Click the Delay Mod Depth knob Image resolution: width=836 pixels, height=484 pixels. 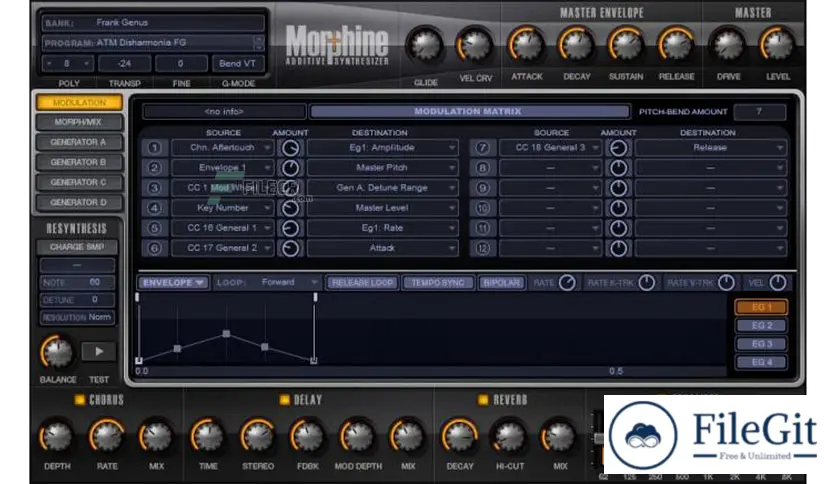tap(358, 437)
